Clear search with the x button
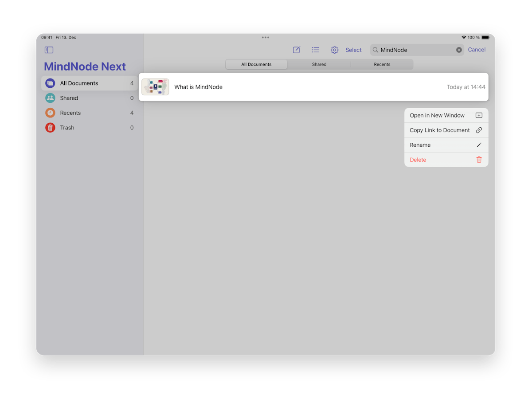The width and height of the screenshot is (532, 395). [x=459, y=50]
